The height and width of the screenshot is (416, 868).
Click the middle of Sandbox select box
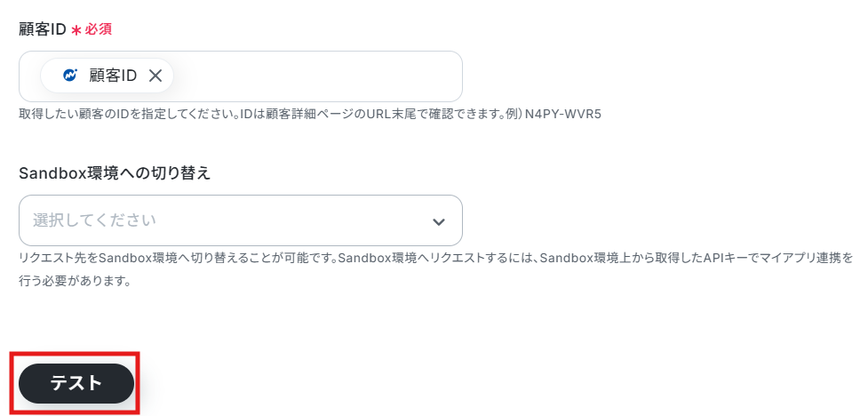click(241, 220)
